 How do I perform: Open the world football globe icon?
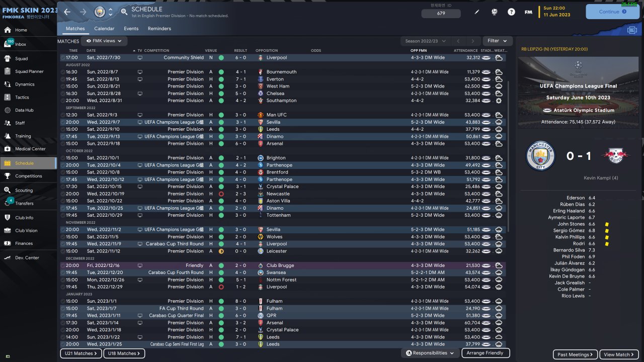point(495,12)
